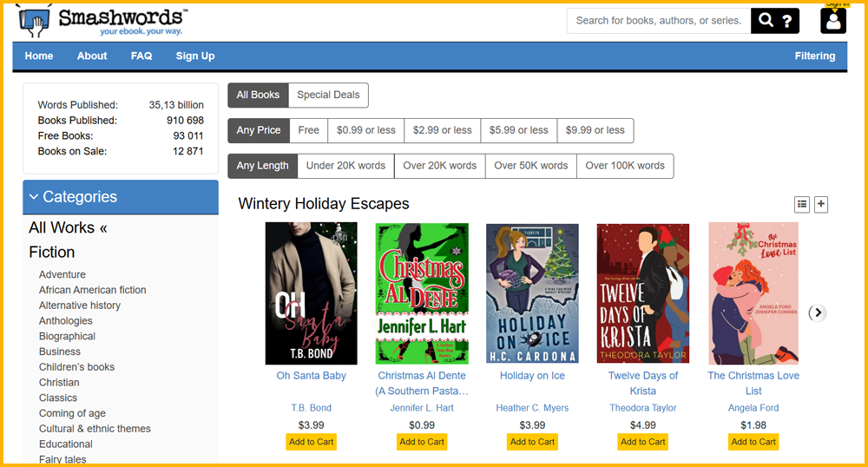Open Oh Santa Baby cover thumbnail
868x467 pixels.
(x=311, y=293)
